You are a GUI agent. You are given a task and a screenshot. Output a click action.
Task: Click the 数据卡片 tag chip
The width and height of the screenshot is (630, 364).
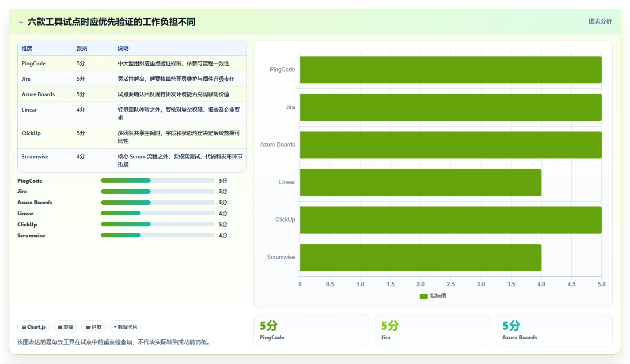coord(125,327)
